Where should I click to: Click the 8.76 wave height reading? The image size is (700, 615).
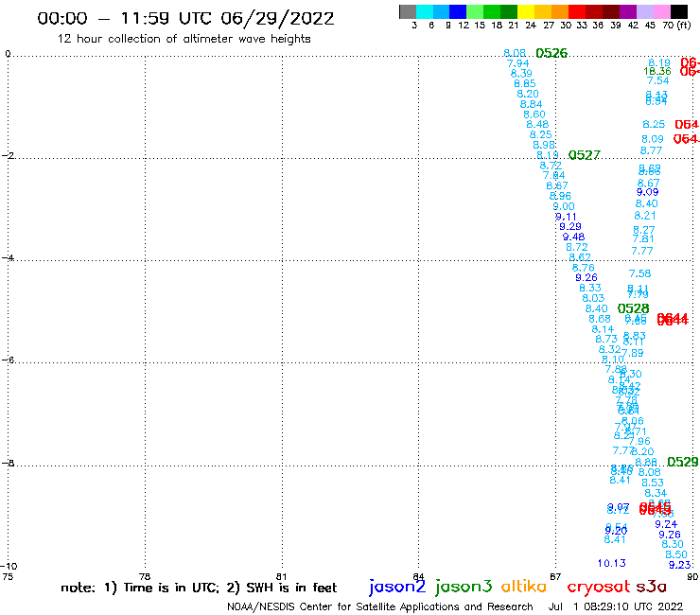(x=584, y=268)
